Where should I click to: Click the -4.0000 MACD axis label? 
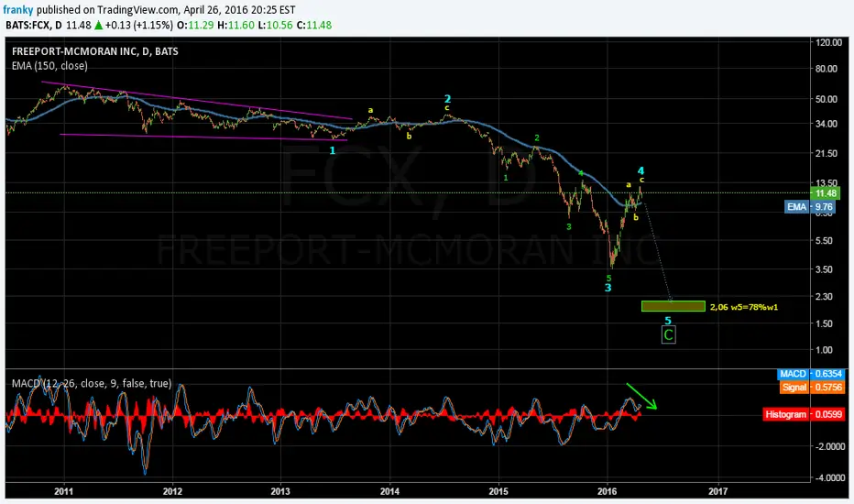coord(829,477)
